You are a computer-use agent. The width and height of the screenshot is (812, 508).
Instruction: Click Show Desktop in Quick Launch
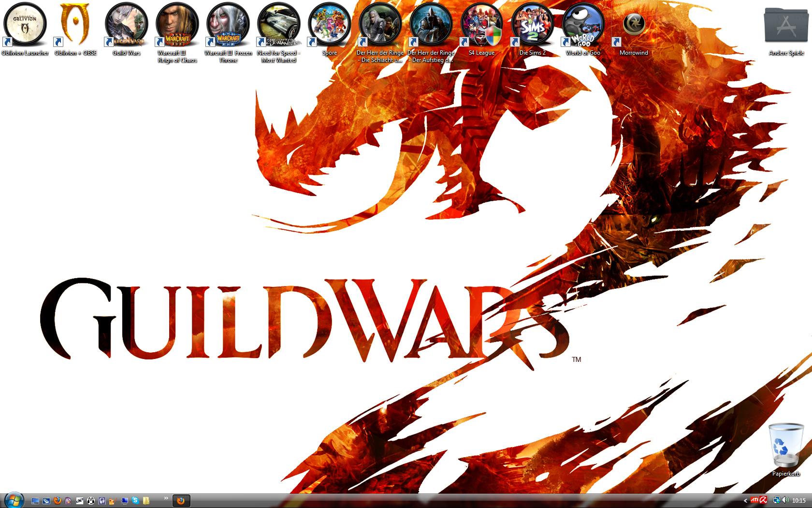coord(35,501)
